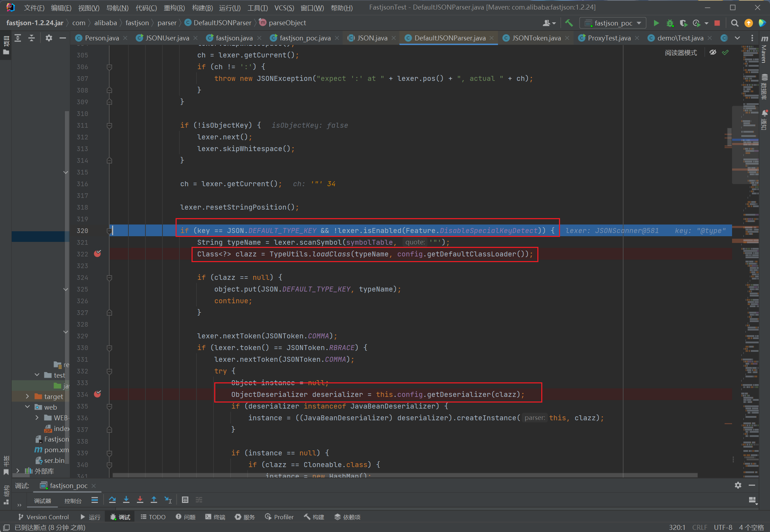Toggle the breakpoint on line 322
This screenshot has height=532, width=770.
point(98,254)
